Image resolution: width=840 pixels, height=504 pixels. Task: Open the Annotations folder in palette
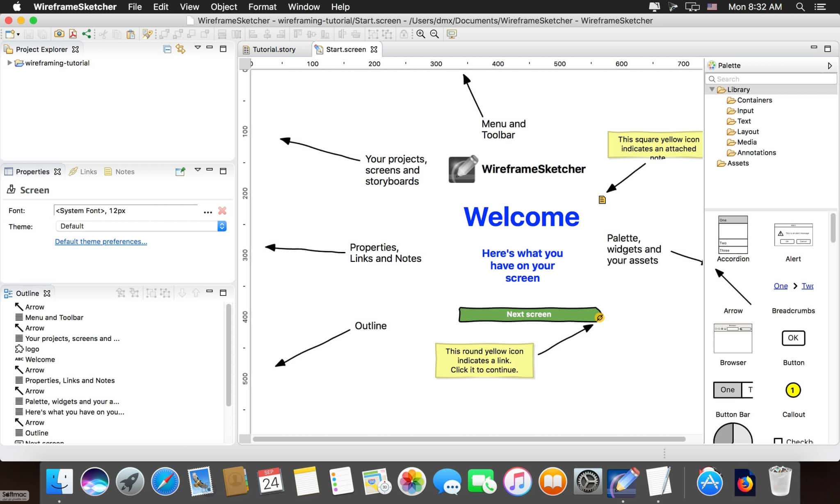click(751, 152)
